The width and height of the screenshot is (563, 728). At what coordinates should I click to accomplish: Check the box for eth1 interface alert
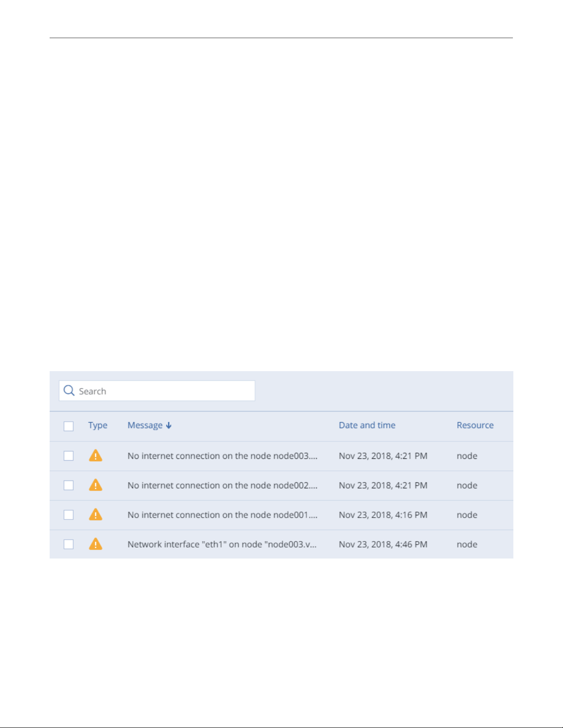pyautogui.click(x=68, y=544)
